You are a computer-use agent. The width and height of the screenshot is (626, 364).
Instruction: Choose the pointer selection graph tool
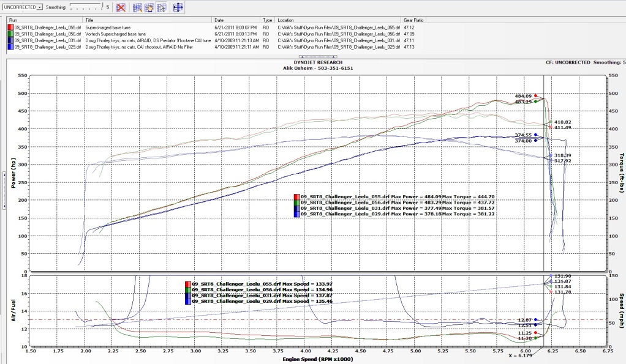point(161,8)
